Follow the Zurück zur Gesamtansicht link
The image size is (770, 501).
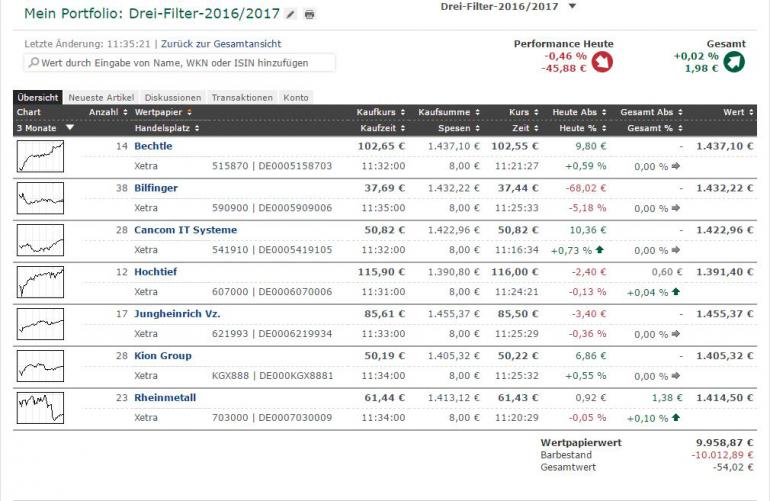coord(221,44)
